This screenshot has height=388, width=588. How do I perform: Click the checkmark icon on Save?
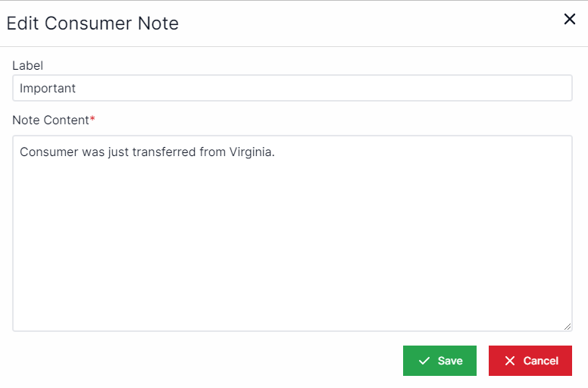424,361
